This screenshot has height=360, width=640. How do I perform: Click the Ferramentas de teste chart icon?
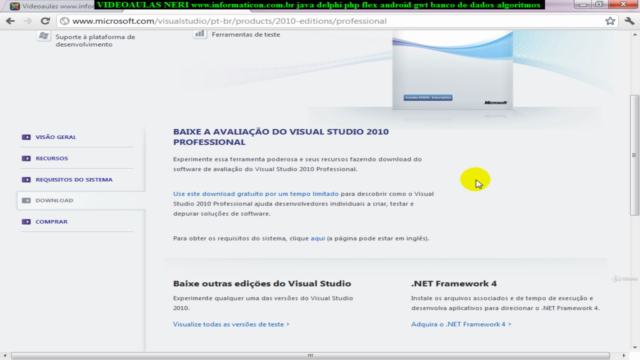[200, 34]
